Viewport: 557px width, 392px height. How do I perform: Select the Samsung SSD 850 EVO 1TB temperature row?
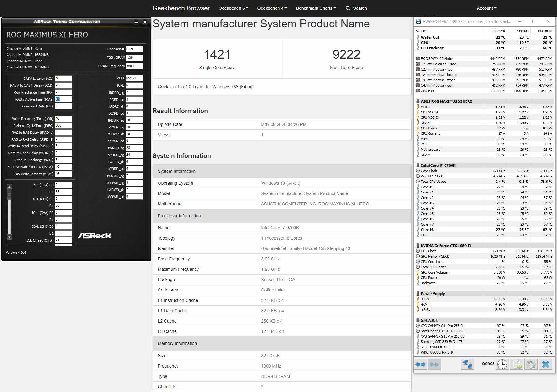pos(484,342)
